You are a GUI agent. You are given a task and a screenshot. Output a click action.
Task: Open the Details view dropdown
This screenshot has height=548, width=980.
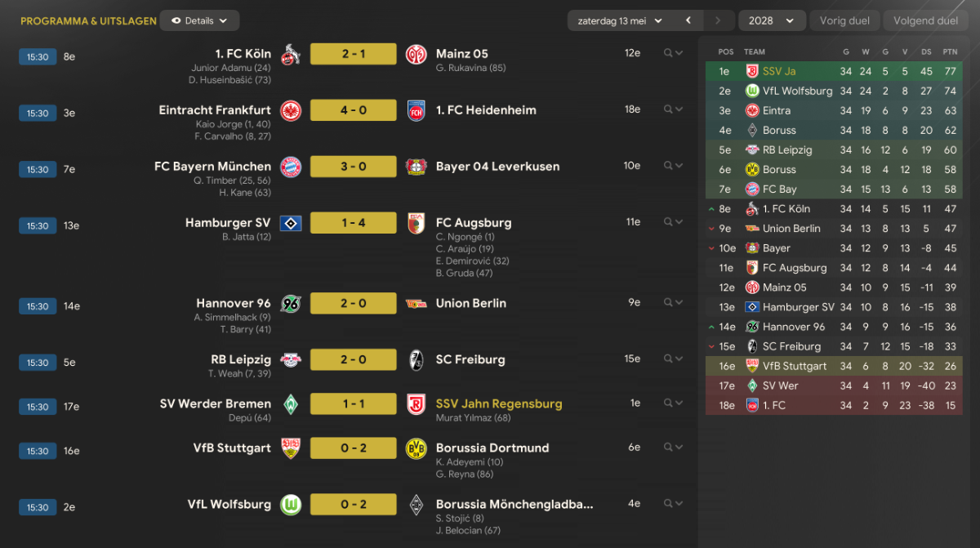tap(199, 20)
